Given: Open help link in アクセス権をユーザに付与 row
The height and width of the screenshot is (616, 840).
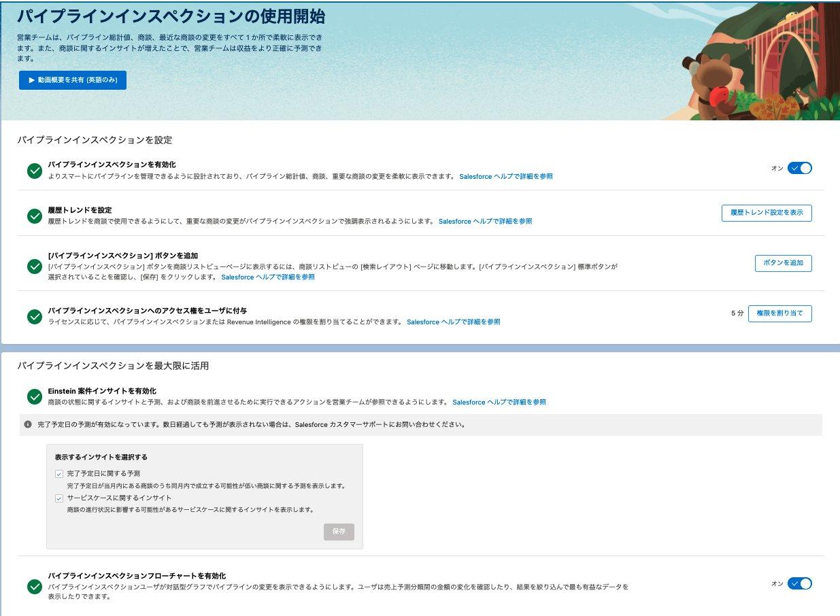Looking at the screenshot, I should click(454, 322).
